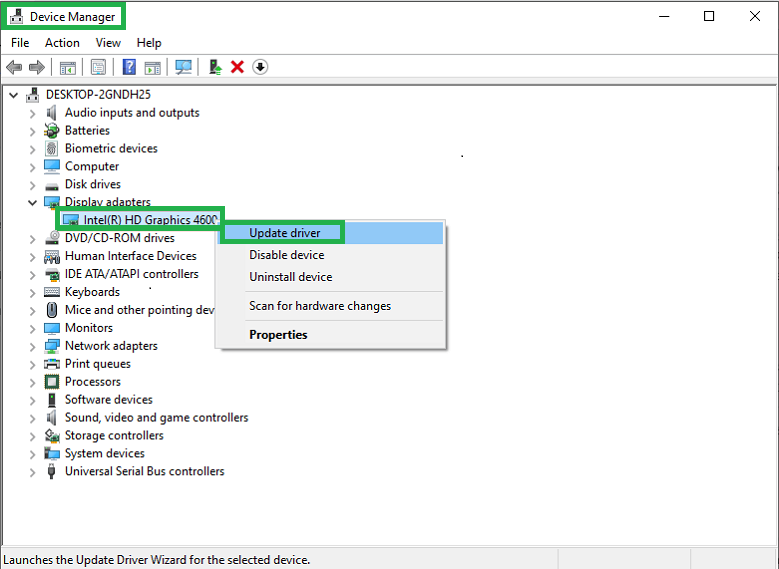Click the Properties toolbar icon
The width and height of the screenshot is (779, 569).
click(x=98, y=67)
